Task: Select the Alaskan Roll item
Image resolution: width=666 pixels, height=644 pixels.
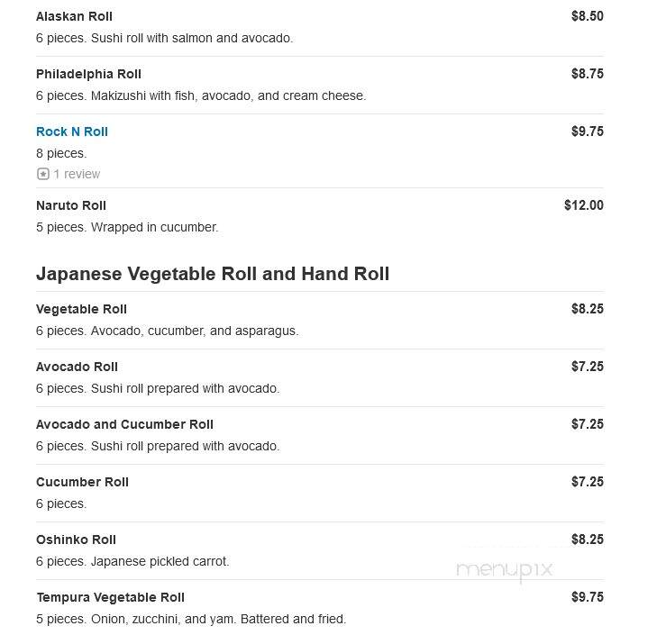Action: point(74,16)
